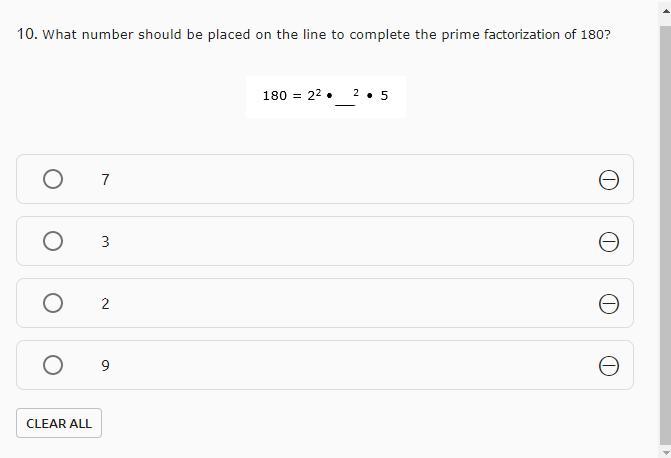Click the number 3 answer label text

coord(105,242)
